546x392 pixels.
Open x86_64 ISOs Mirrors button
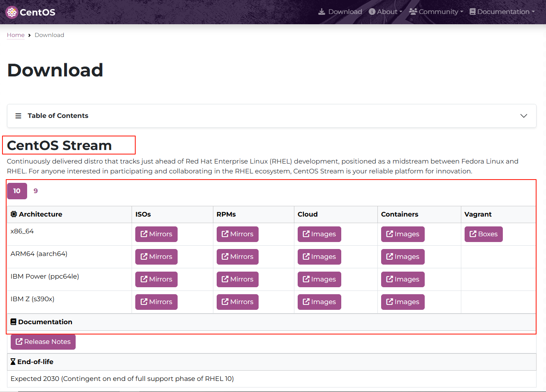(x=156, y=234)
